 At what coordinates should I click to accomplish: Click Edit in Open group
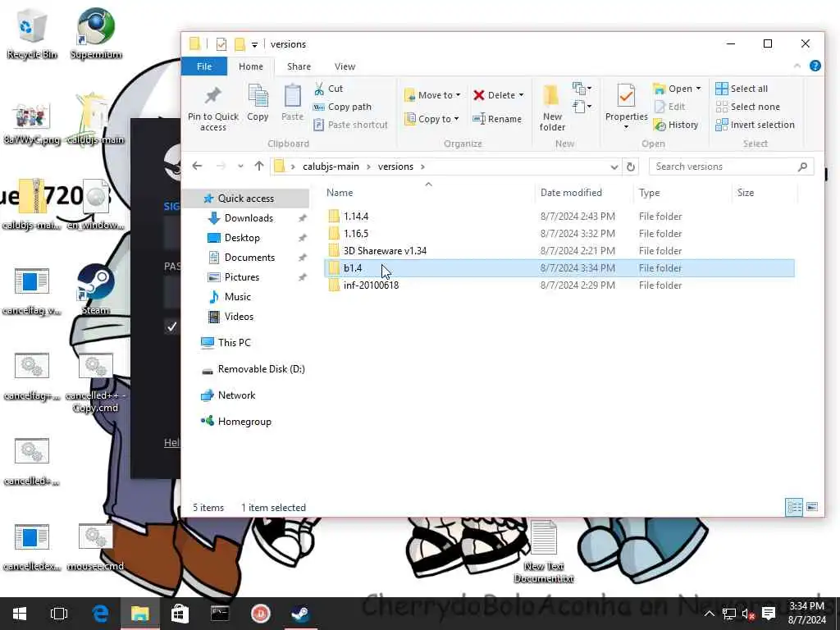[669, 107]
